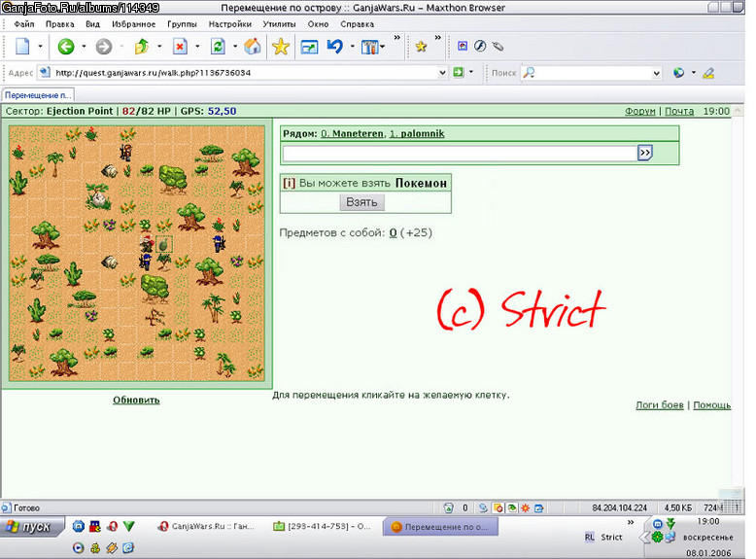756x559 pixels.
Task: Open the Справка menu
Action: click(358, 24)
